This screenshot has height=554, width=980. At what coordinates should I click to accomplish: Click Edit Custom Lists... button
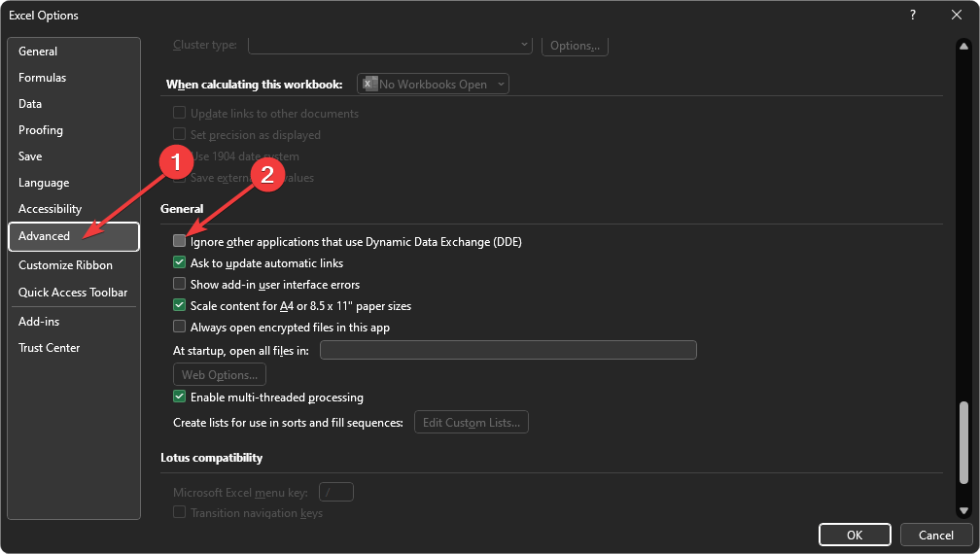[x=472, y=422]
